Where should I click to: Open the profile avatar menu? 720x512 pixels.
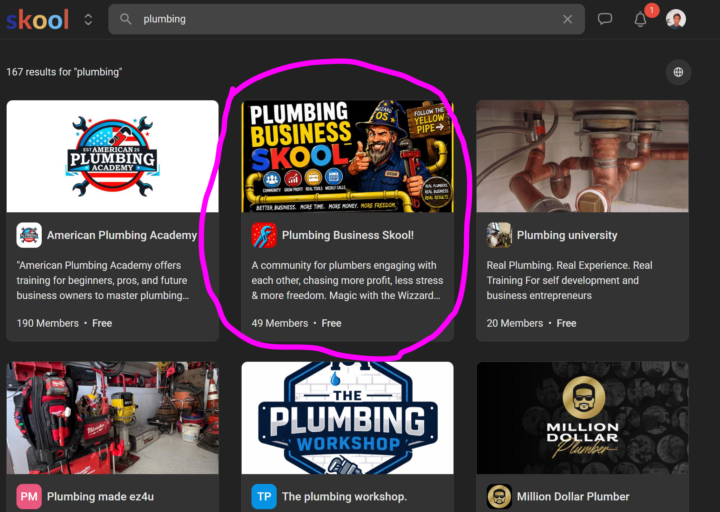[676, 19]
